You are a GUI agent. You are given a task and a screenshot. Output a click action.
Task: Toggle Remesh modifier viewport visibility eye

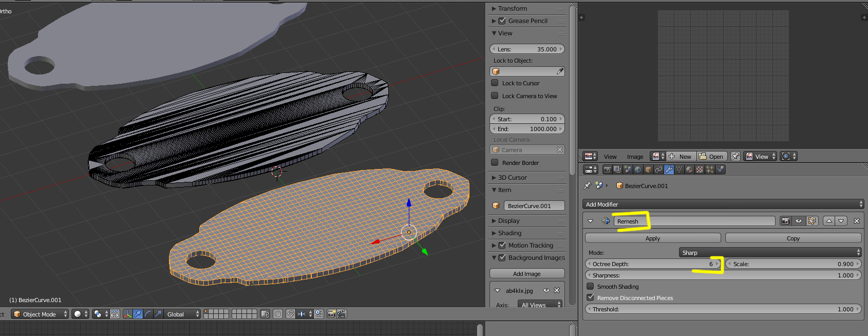point(799,221)
